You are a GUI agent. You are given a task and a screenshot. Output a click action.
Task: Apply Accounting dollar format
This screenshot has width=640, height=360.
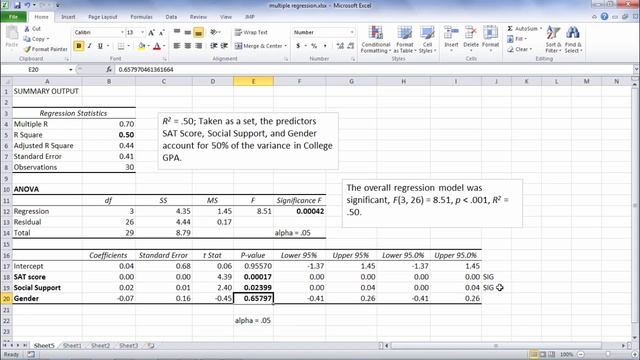(298, 46)
